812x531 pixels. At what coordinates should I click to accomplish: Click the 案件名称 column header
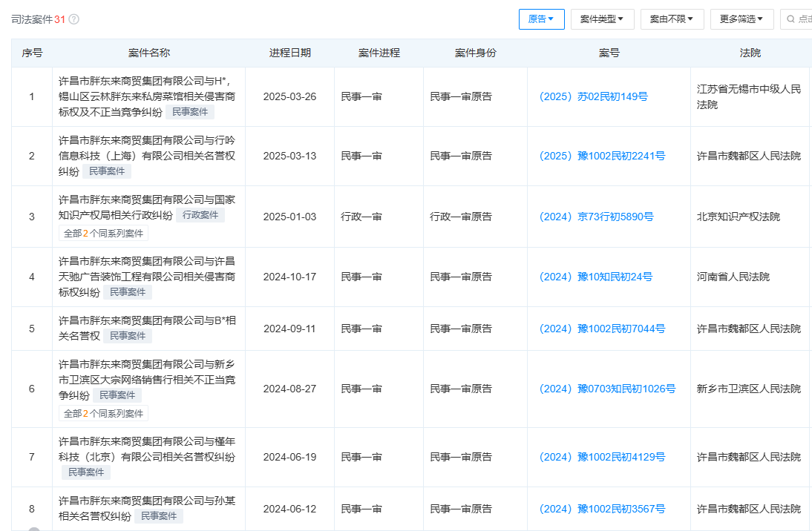point(148,53)
